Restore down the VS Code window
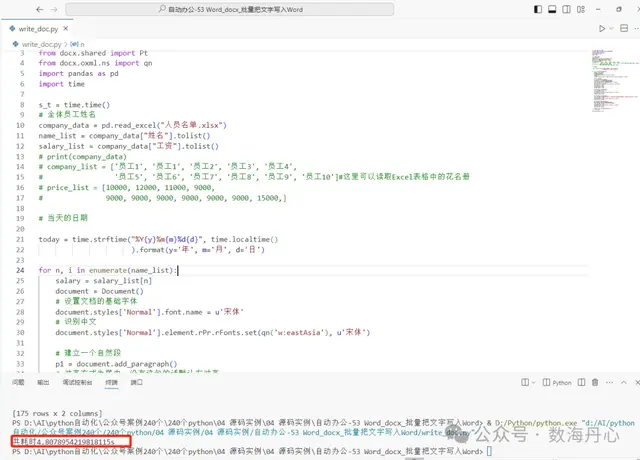This screenshot has height=460, width=640. click(619, 9)
